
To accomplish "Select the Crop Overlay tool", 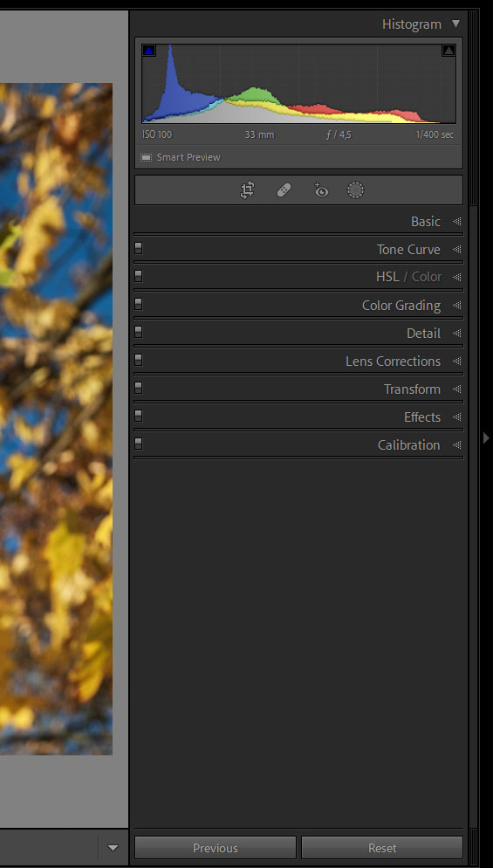I will point(247,190).
